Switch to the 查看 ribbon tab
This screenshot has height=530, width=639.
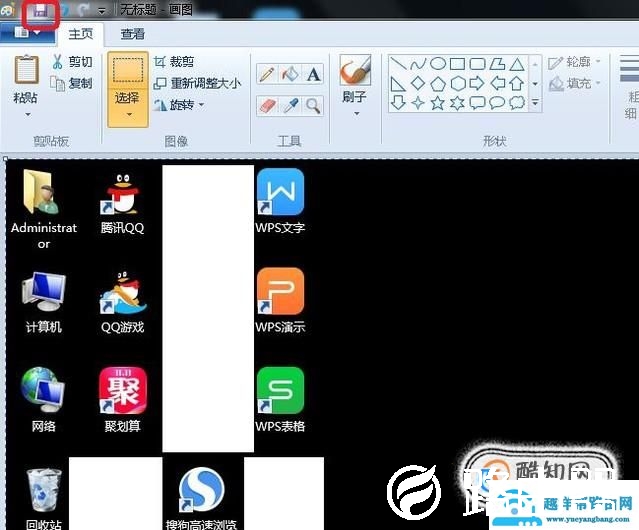132,34
